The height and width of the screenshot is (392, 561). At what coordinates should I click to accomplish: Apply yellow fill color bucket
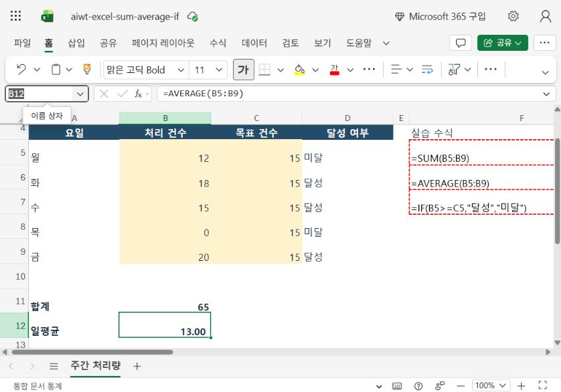click(x=299, y=70)
